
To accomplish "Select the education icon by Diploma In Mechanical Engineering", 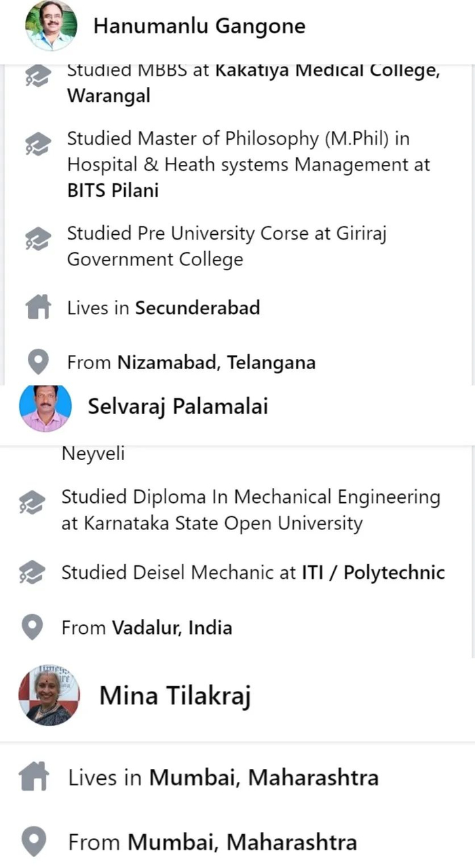I will pos(32,503).
